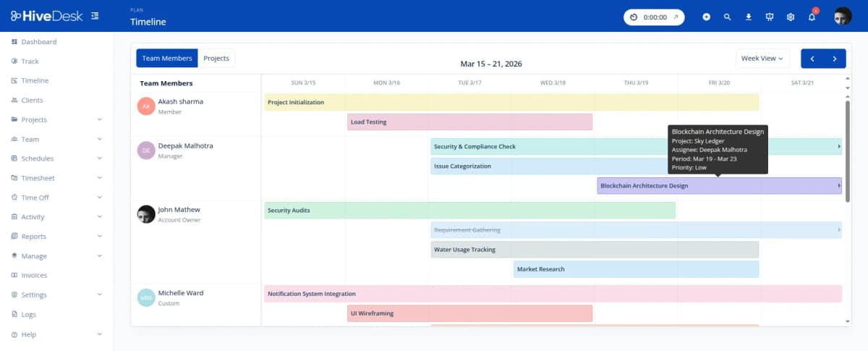Click the Reports icon in sidebar
Screen dimensions: 868x351
pos(14,237)
